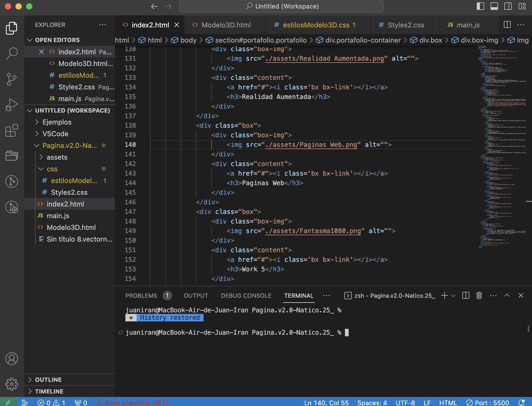
Task: Open the Extensions view
Action: [12, 130]
